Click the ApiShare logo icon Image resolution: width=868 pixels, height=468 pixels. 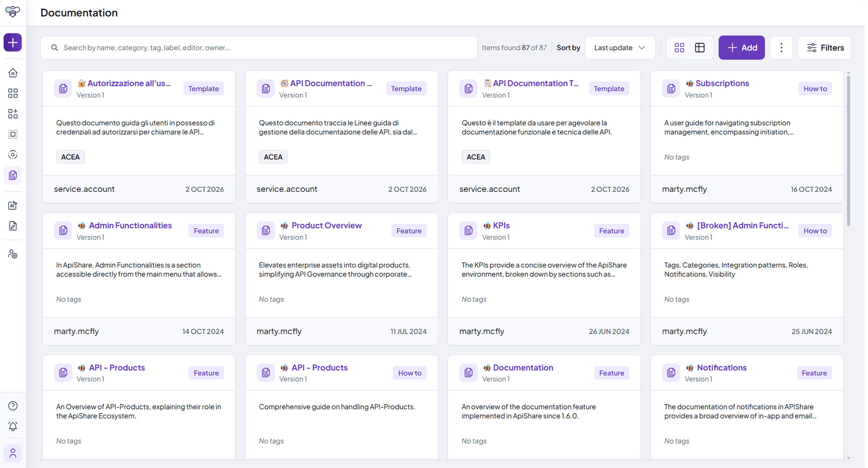(x=13, y=12)
